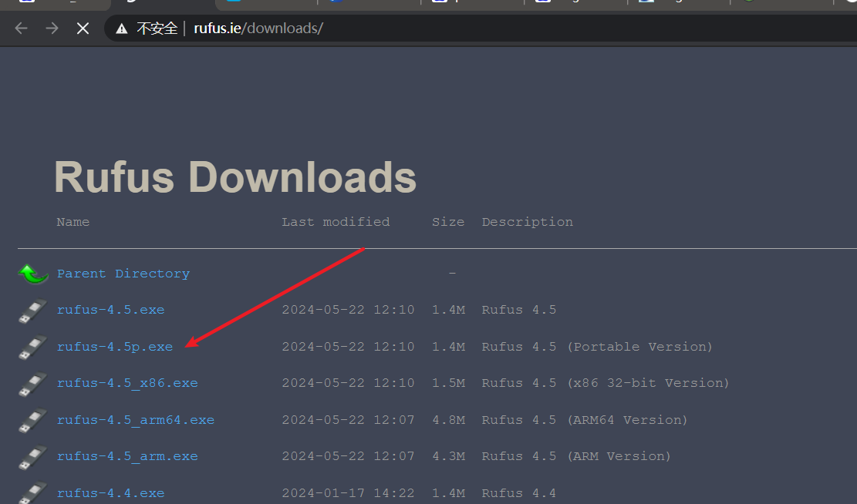Click the not secure warning icon
The height and width of the screenshot is (504, 857).
pyautogui.click(x=121, y=29)
